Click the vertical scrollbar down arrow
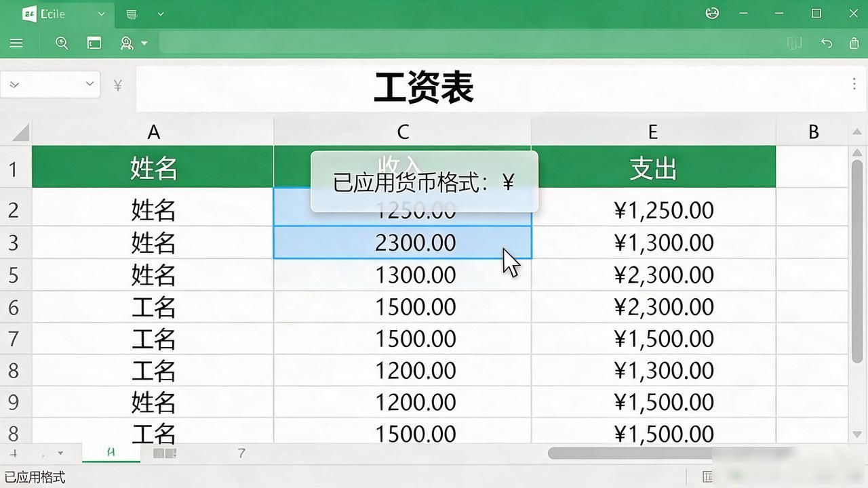The image size is (868, 488). [857, 434]
